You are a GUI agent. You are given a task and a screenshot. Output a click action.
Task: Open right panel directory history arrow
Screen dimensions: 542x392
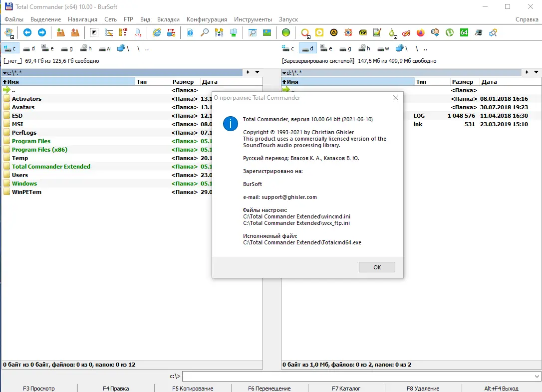click(x=536, y=72)
